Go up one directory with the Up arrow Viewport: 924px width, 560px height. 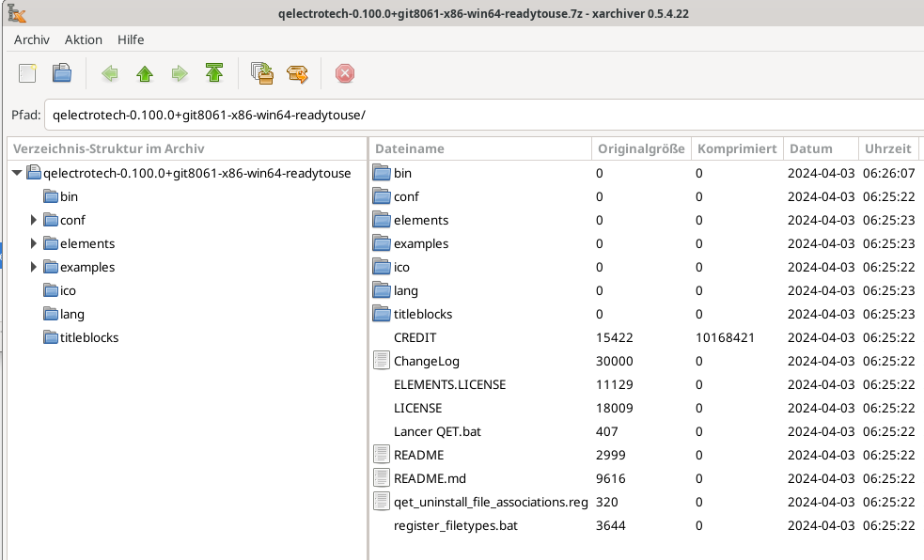click(144, 73)
